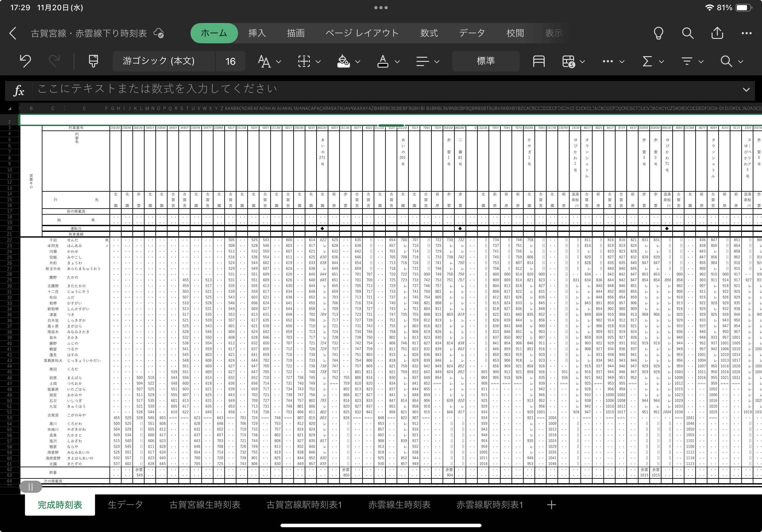Tap the freeze pane handle at bottom left
Image resolution: width=762 pixels, height=532 pixels.
coord(31,487)
